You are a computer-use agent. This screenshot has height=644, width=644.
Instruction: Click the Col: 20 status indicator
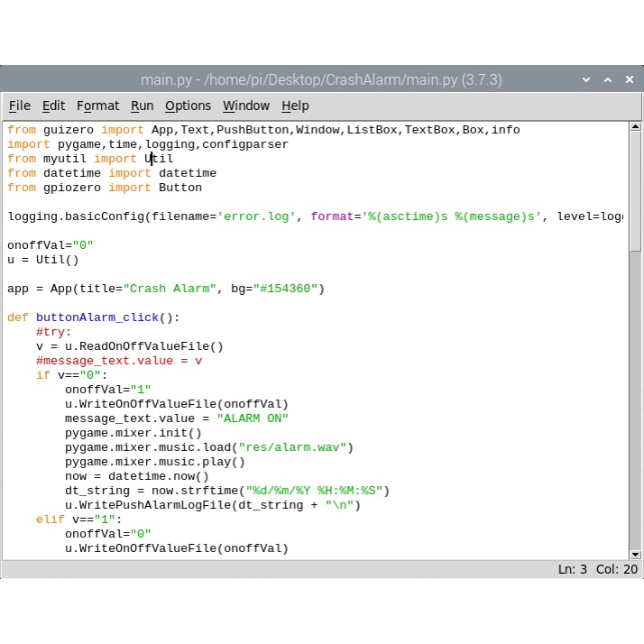[x=617, y=569]
